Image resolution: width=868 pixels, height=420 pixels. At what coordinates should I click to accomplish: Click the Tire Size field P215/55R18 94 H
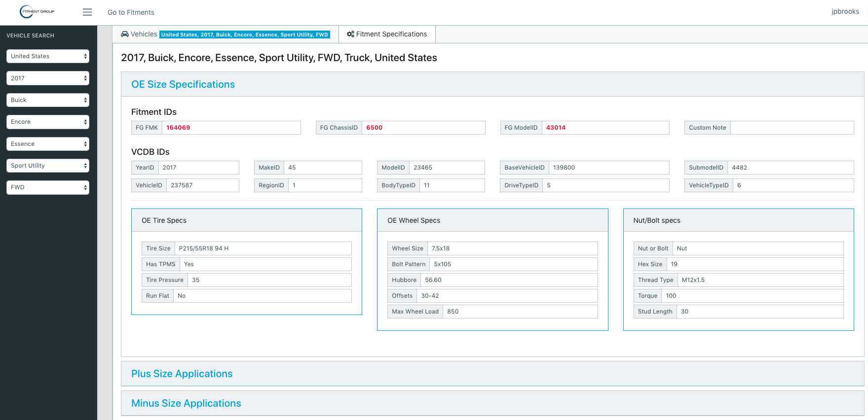coord(263,248)
